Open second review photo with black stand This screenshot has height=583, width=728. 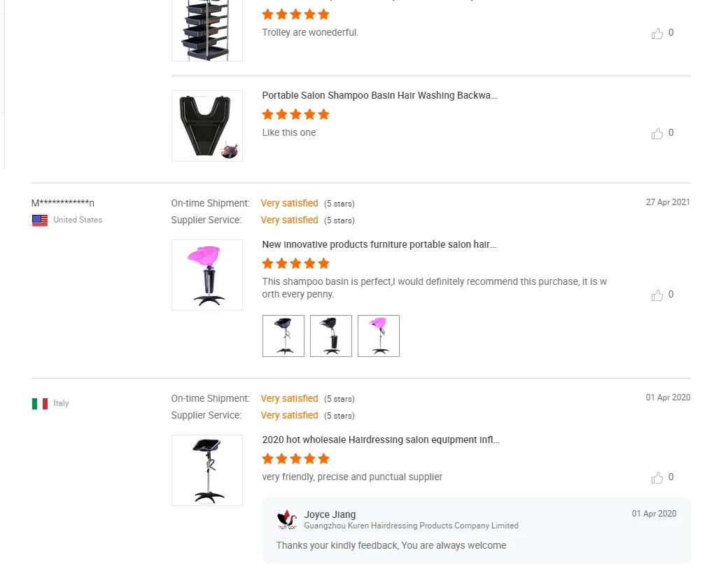331,336
